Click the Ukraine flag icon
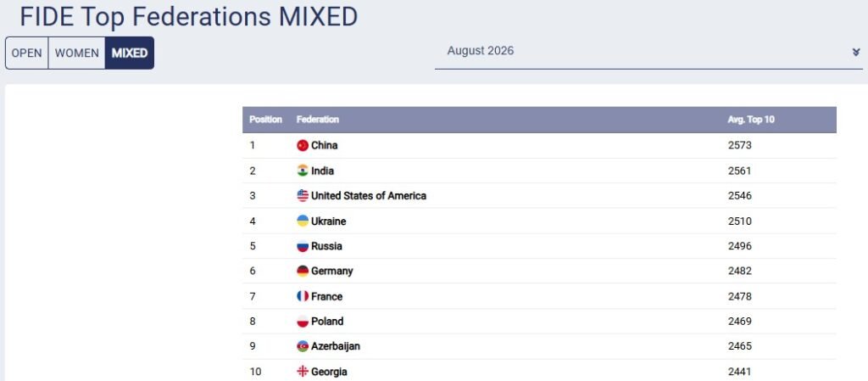Screen dimensions: 868x381 coord(303,221)
